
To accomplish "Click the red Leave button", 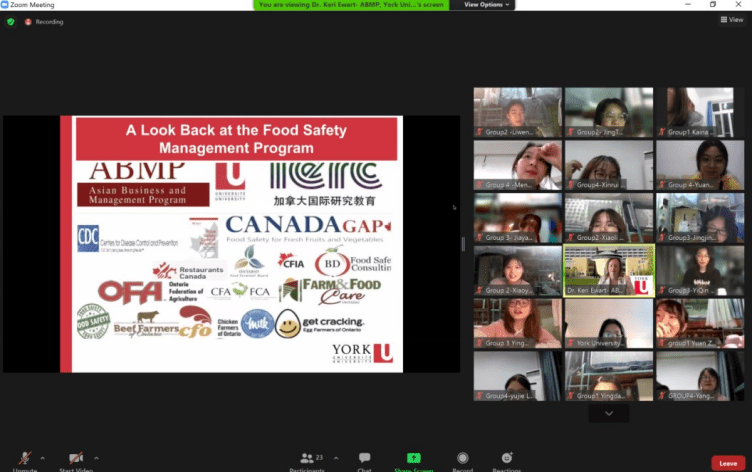I will pyautogui.click(x=728, y=463).
